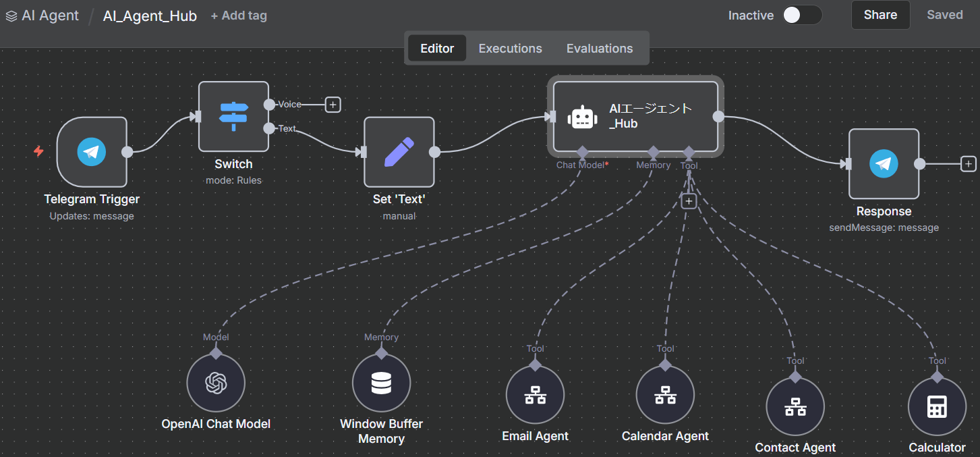The height and width of the screenshot is (457, 980).
Task: Click the 'manual' subtitle under Set 'Text'
Action: pyautogui.click(x=399, y=216)
